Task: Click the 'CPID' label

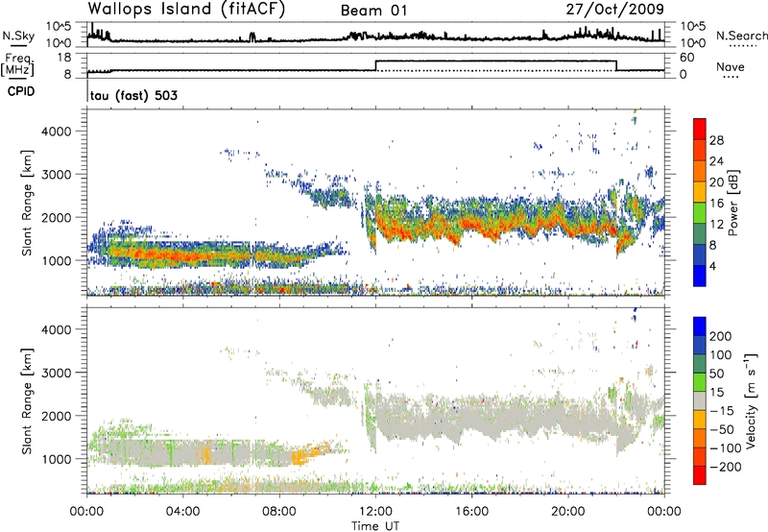Action: 21,91
